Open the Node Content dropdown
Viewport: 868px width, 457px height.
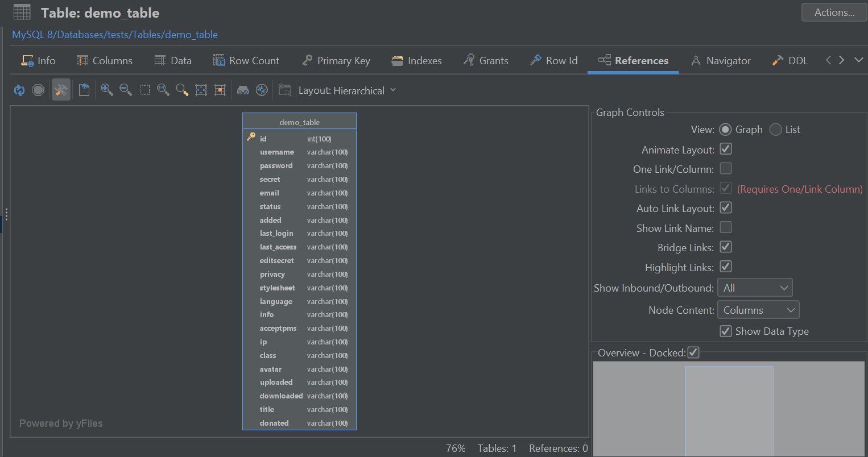click(758, 309)
